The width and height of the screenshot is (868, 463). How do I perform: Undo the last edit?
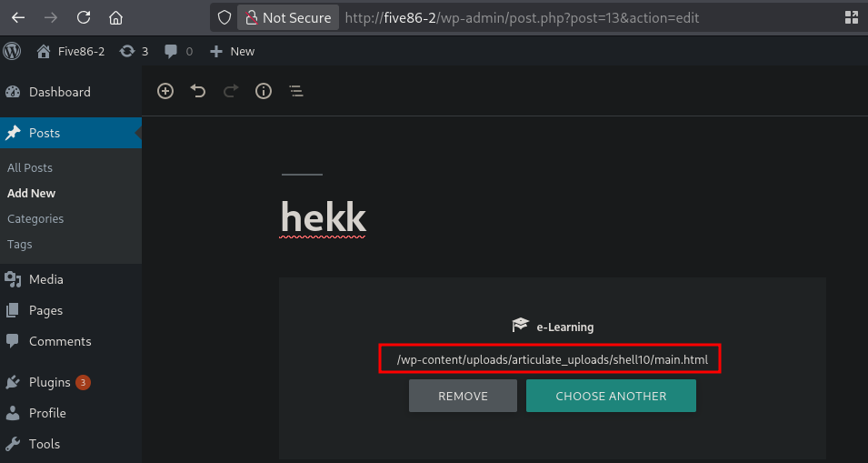click(x=197, y=91)
